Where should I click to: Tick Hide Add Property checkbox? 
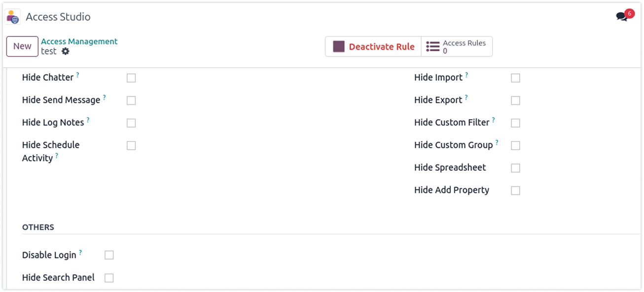click(515, 191)
